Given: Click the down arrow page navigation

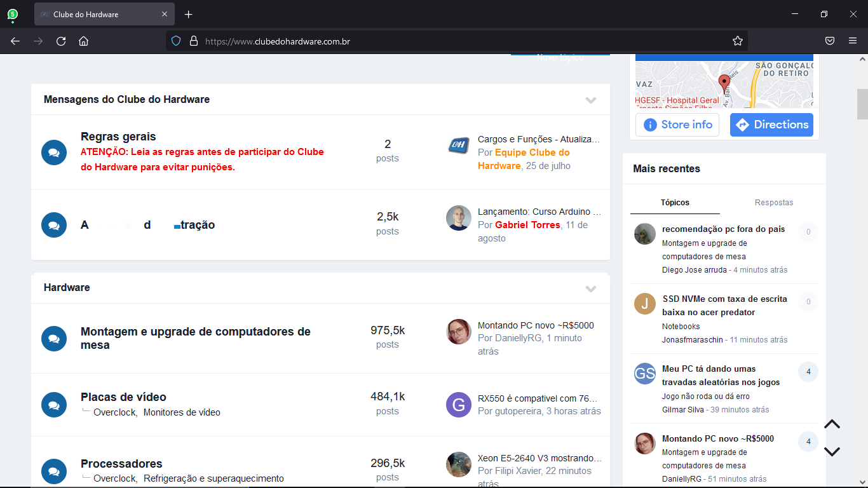Looking at the screenshot, I should [832, 451].
